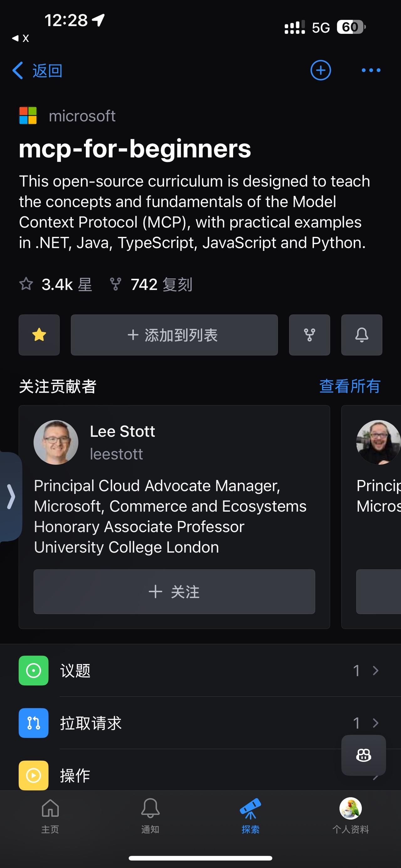Open the circled plus create menu
Image resolution: width=401 pixels, height=868 pixels.
click(320, 70)
